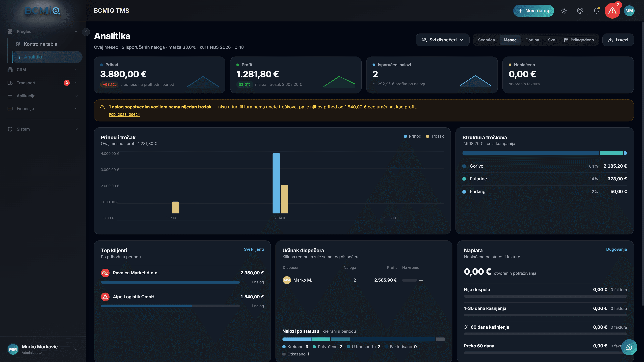Export analytics with the Izvezi button
Viewport: 644px width, 362px height.
click(x=618, y=40)
